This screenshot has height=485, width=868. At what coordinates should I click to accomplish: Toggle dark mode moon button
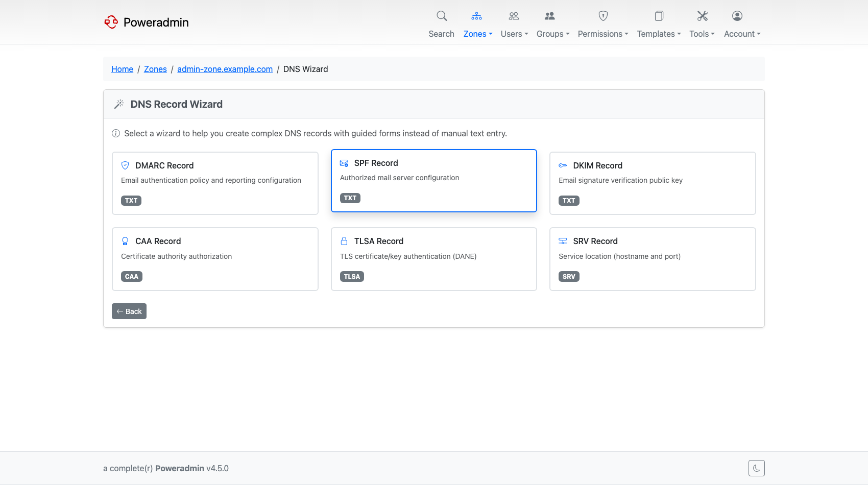(x=757, y=468)
